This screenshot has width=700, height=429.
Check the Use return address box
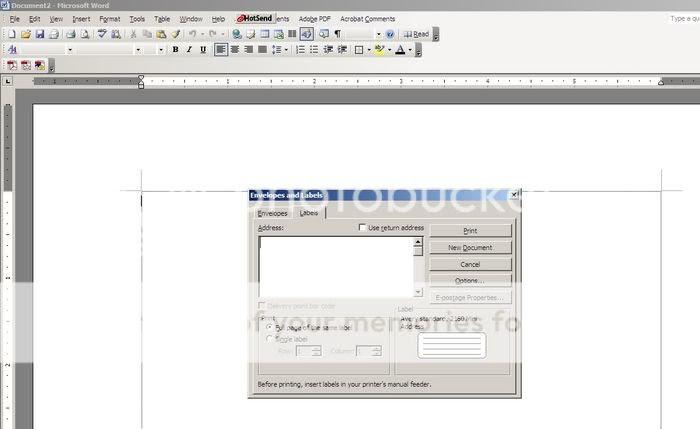click(x=362, y=228)
